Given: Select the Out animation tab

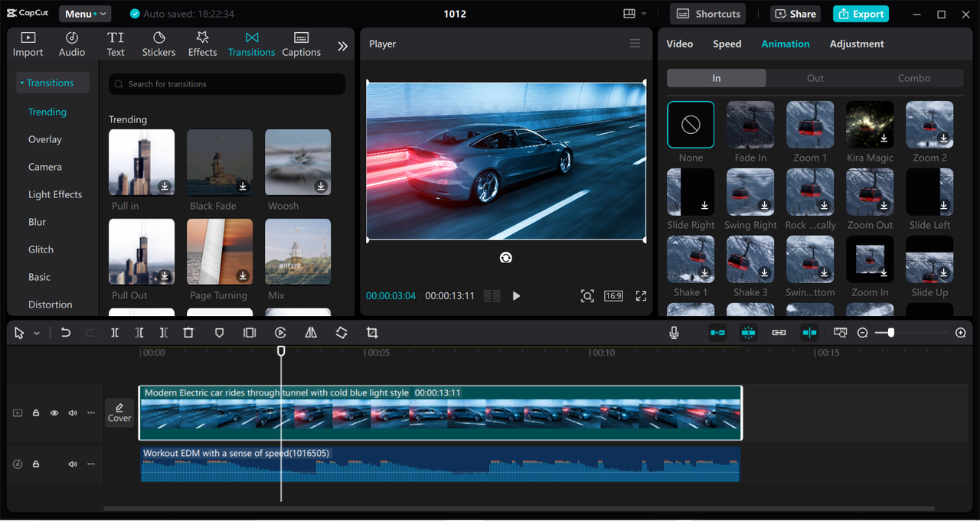Looking at the screenshot, I should coord(815,78).
